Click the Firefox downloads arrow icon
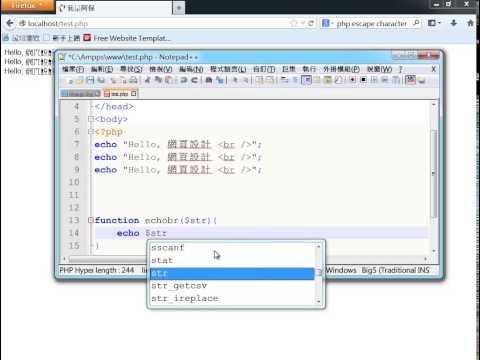The height and width of the screenshot is (360, 480). (x=454, y=23)
